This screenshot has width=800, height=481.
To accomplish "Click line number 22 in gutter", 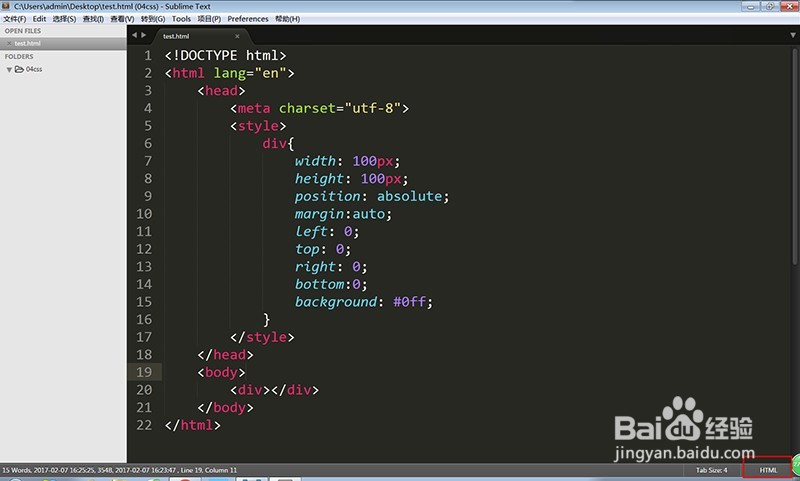I will click(144, 425).
